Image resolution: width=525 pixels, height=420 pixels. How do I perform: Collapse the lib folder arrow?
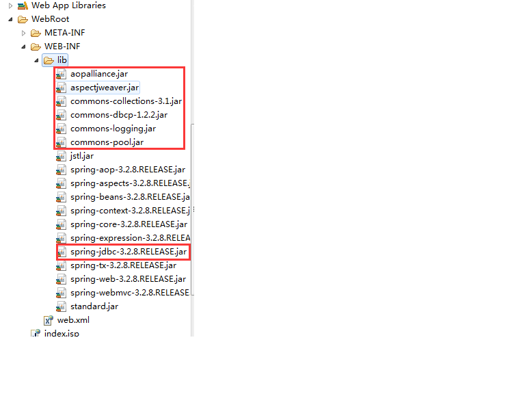(x=36, y=61)
